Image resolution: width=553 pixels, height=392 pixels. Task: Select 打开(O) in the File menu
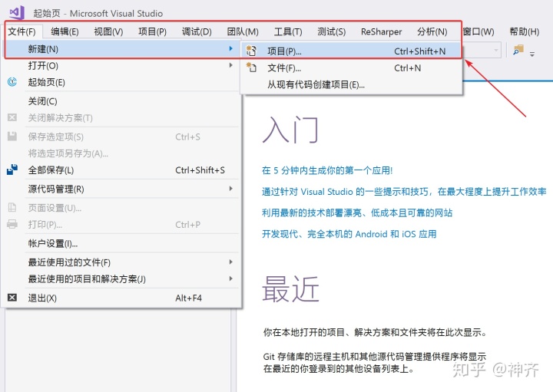coord(121,65)
